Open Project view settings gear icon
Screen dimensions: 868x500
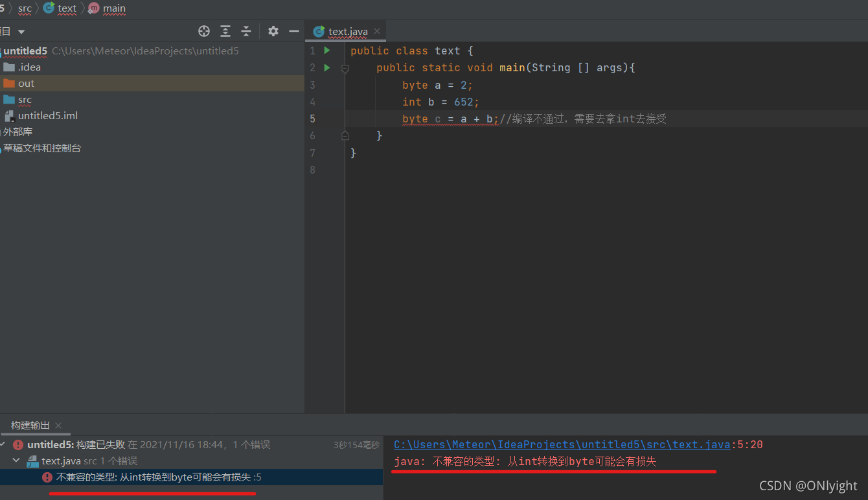click(273, 30)
